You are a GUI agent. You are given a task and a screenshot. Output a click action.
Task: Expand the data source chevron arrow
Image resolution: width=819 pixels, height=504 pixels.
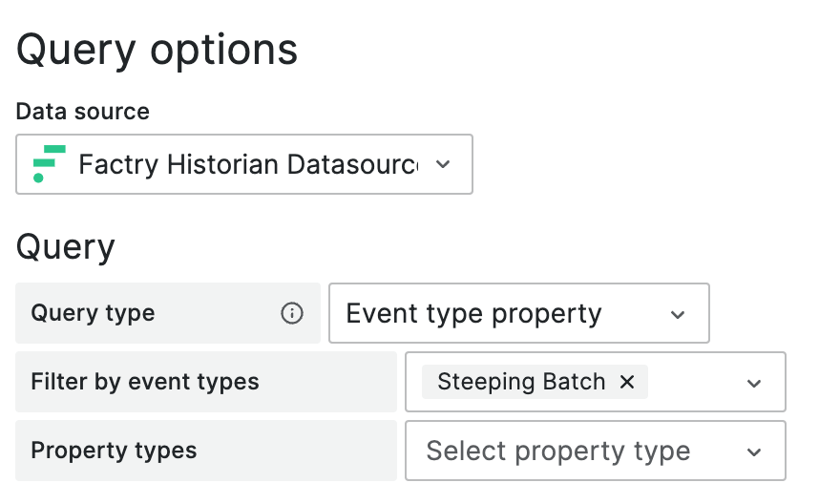tap(443, 164)
